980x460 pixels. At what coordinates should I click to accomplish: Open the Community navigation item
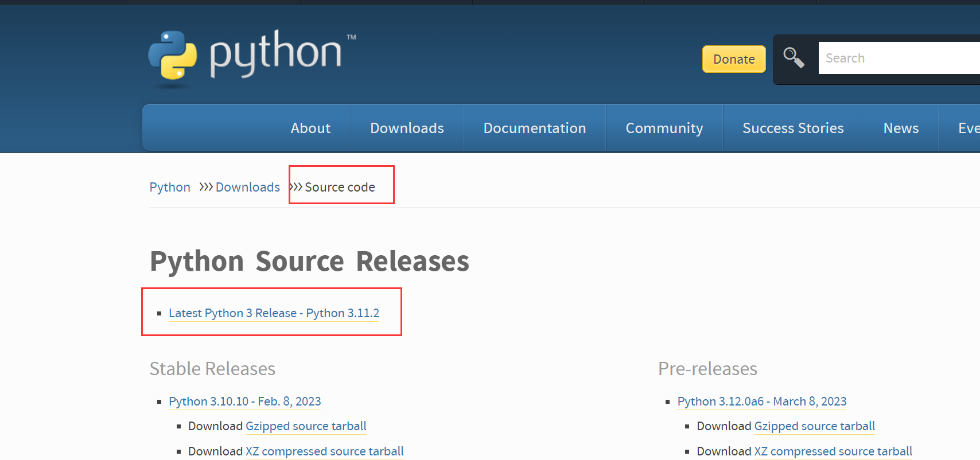[664, 128]
